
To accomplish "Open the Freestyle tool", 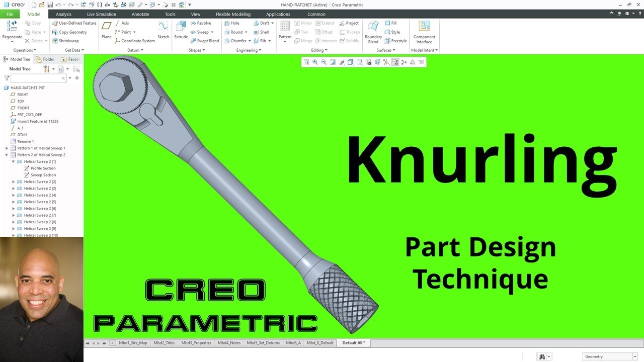I will tap(396, 41).
